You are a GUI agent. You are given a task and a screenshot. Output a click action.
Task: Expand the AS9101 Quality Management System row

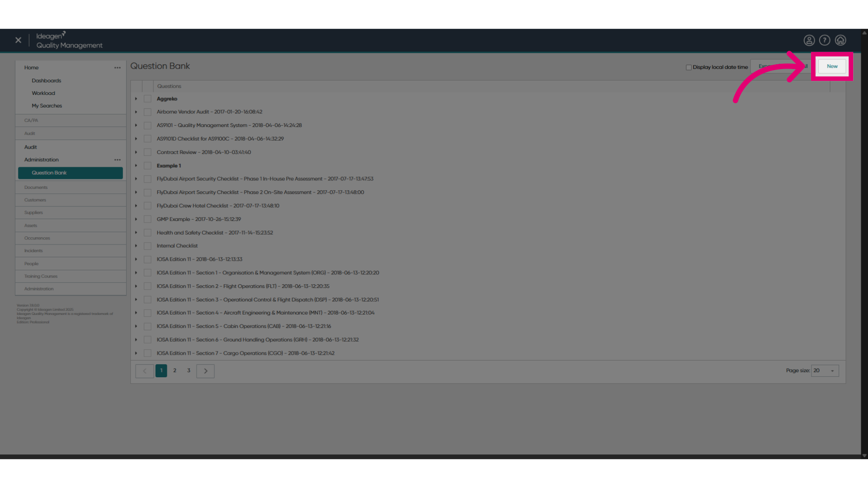point(136,126)
